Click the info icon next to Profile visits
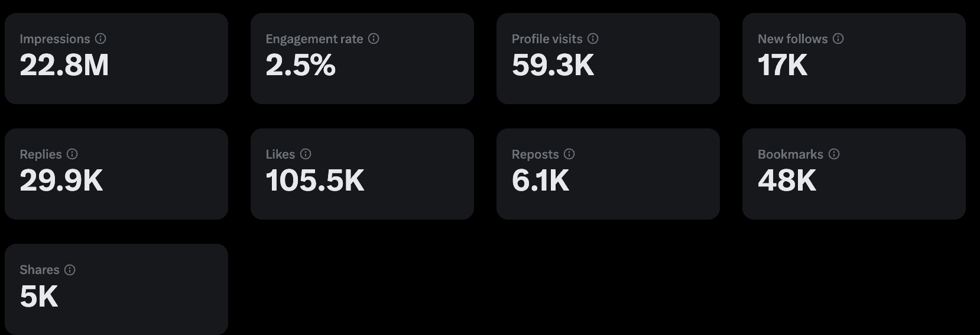The height and width of the screenshot is (335, 980). tap(593, 38)
